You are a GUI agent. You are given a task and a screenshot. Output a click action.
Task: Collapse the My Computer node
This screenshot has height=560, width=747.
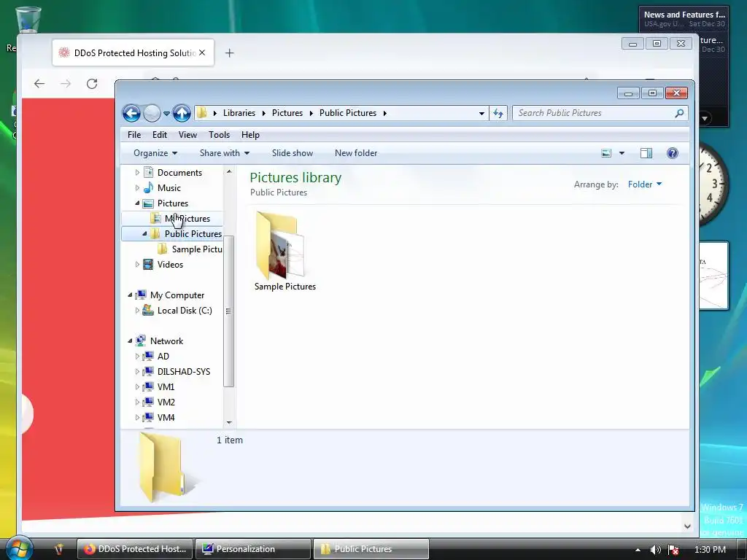pos(130,295)
